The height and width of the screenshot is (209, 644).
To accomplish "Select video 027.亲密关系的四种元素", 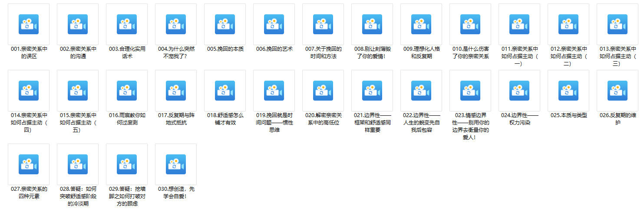I will (29, 164).
